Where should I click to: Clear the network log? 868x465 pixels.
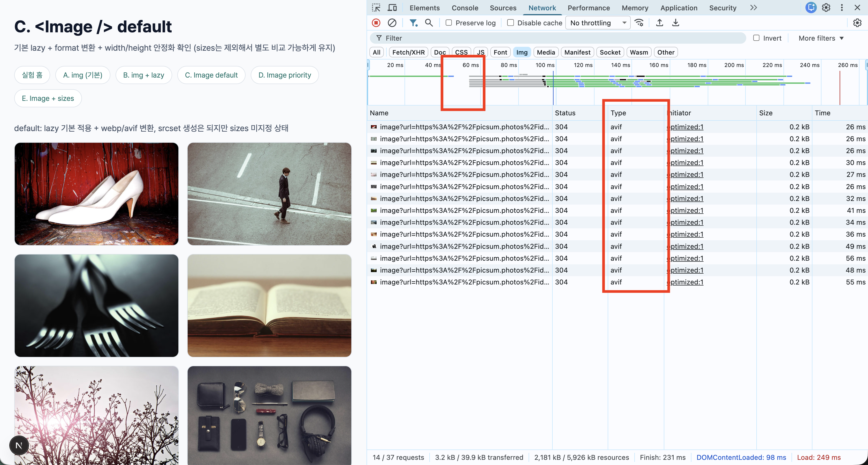392,22
